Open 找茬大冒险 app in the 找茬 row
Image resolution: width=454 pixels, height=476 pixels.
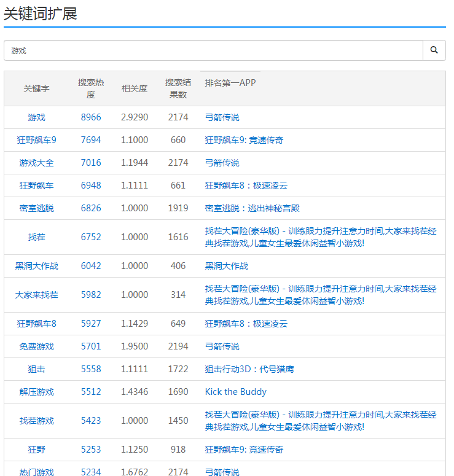point(321,237)
